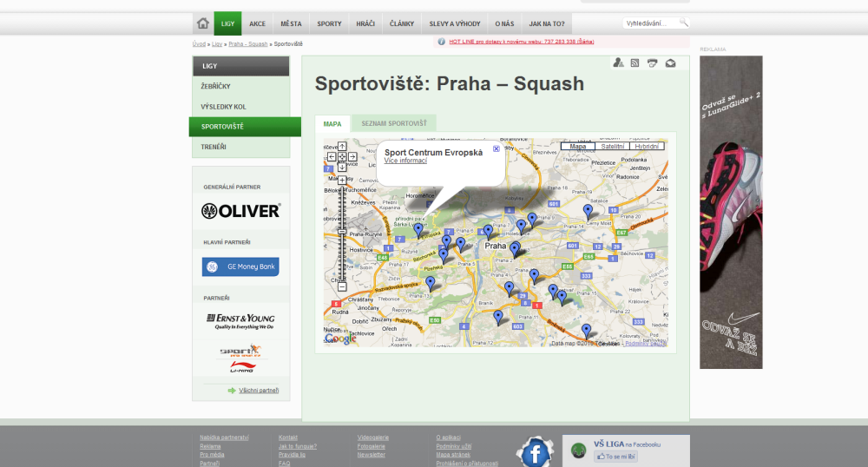Screen dimensions: 868x467
Task: Click in the Vyhledávání search field
Action: point(650,23)
